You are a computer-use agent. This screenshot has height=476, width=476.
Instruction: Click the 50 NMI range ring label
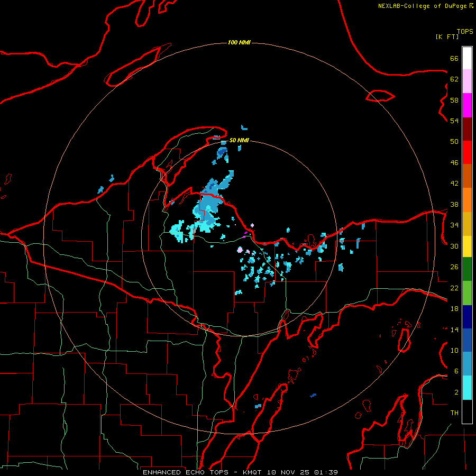click(239, 140)
